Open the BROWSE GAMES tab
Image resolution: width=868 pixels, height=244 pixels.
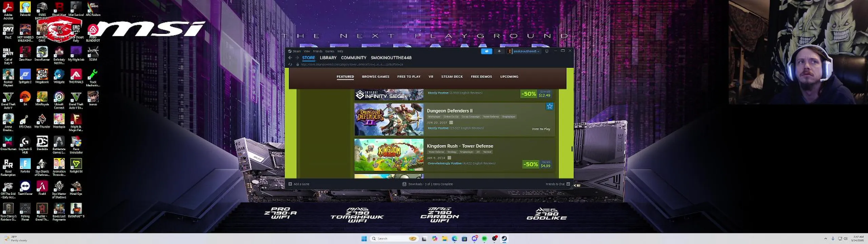pos(375,77)
